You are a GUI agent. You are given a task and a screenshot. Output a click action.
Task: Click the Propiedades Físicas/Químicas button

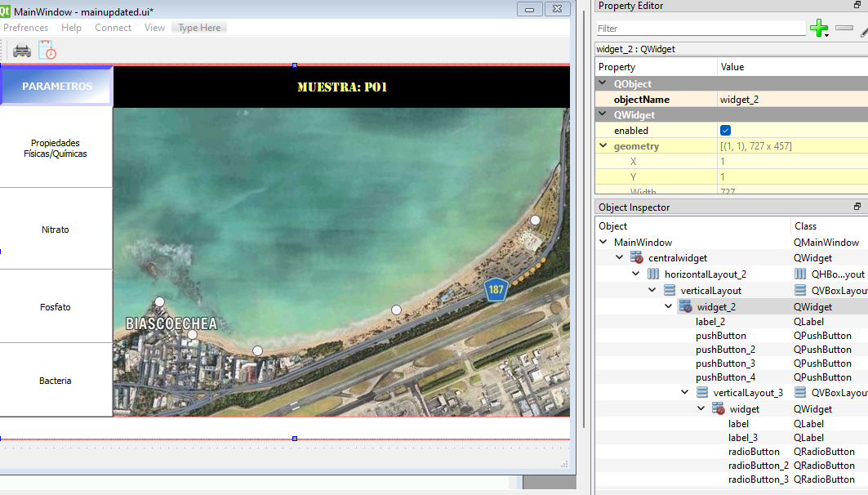(56, 148)
